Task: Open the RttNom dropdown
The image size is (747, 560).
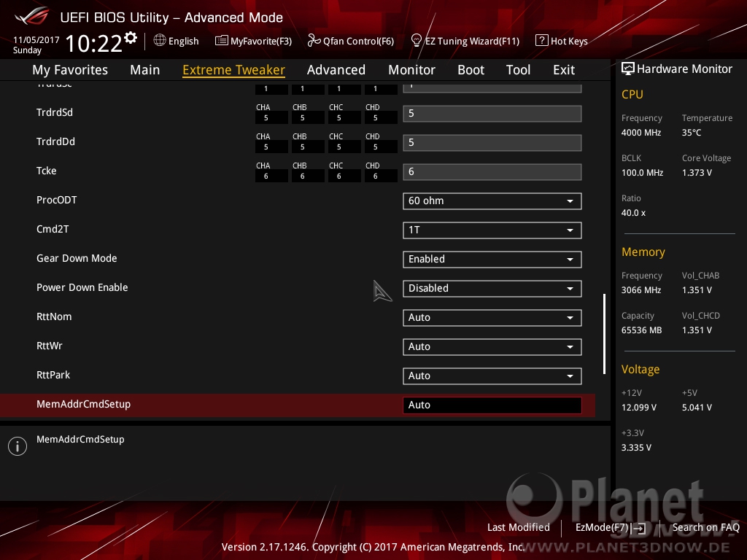Action: click(x=492, y=318)
